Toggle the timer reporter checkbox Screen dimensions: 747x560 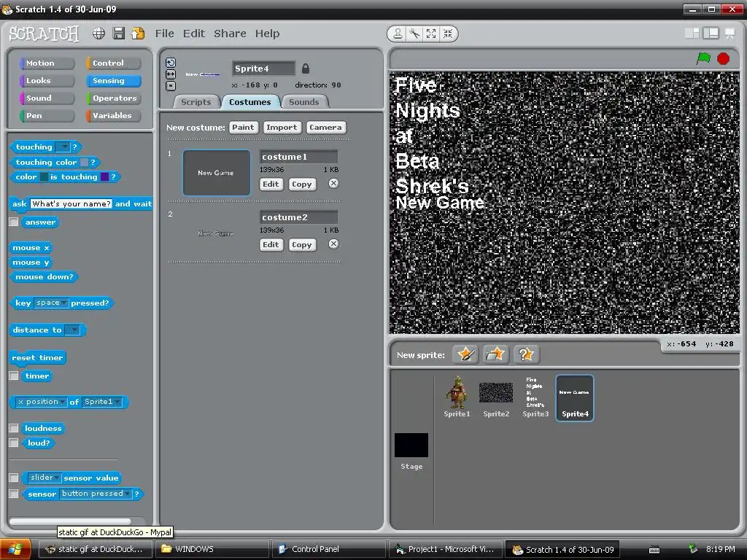click(14, 376)
